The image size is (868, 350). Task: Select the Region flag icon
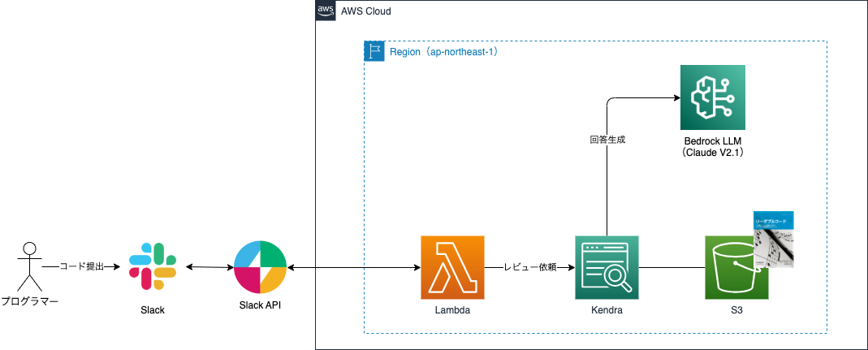coord(374,51)
